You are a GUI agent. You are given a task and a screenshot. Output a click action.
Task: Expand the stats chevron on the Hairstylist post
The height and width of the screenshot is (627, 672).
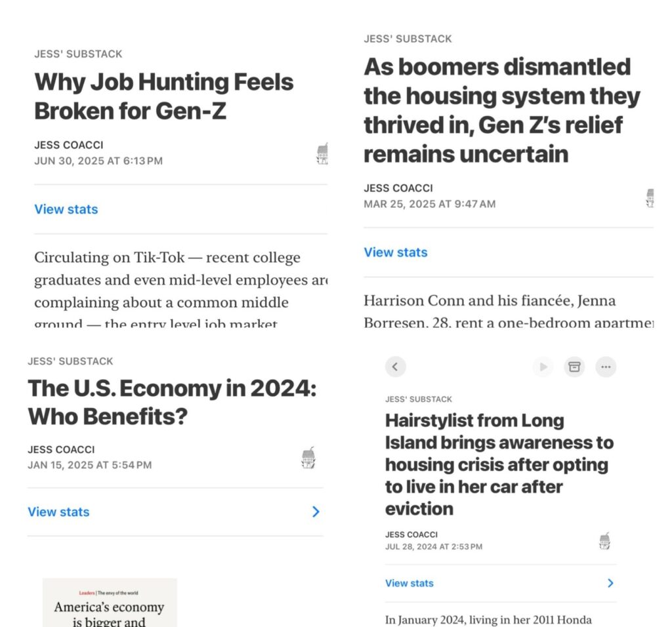[x=610, y=583]
